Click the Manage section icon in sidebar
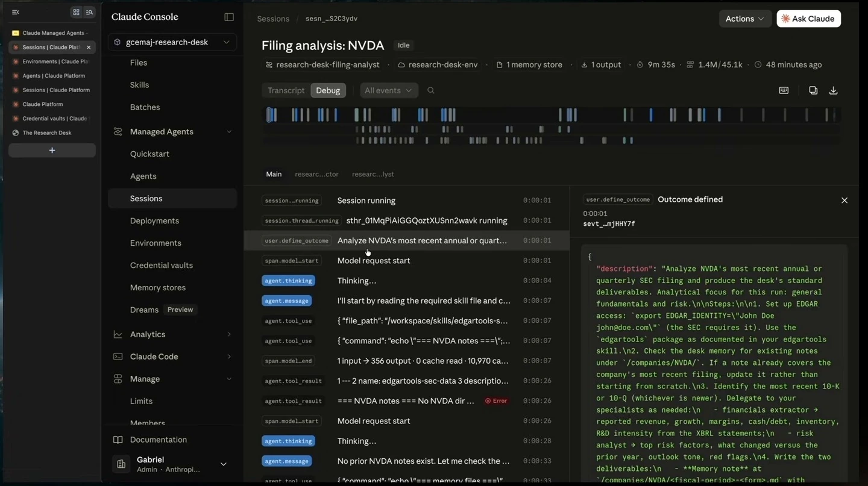Viewport: 868px width, 486px height. tap(118, 379)
